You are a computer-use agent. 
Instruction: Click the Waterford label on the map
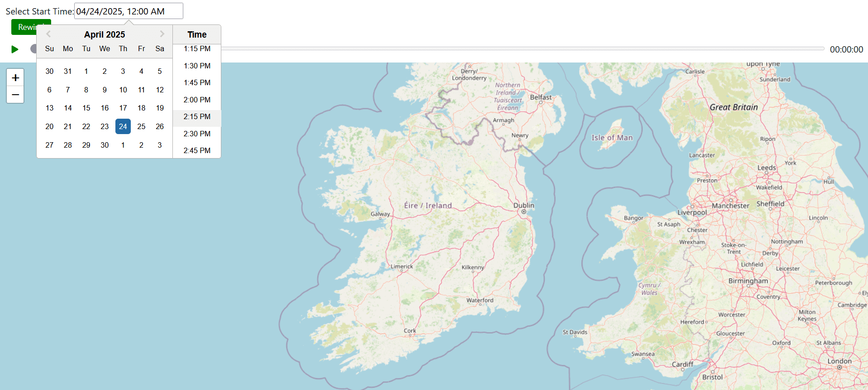pos(480,300)
